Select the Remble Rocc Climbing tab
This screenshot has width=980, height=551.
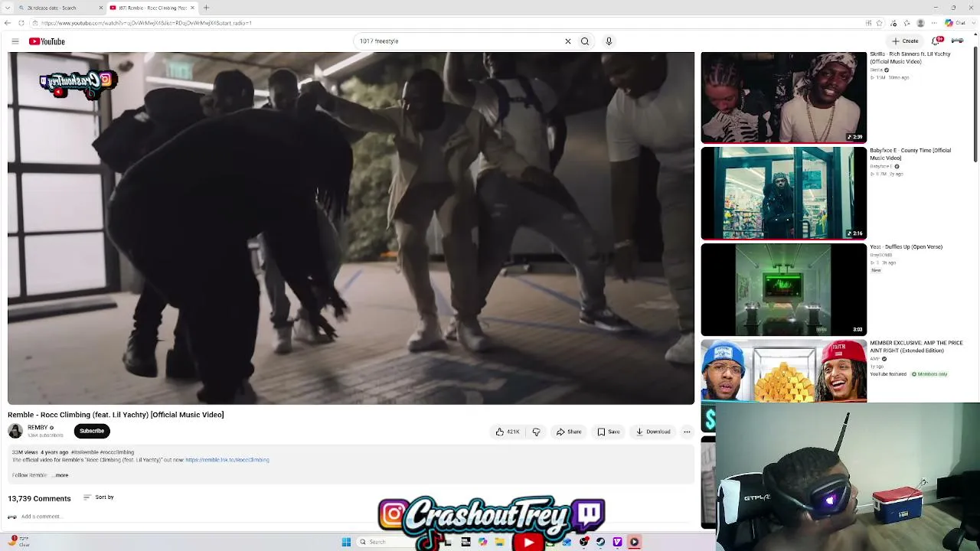(x=152, y=8)
